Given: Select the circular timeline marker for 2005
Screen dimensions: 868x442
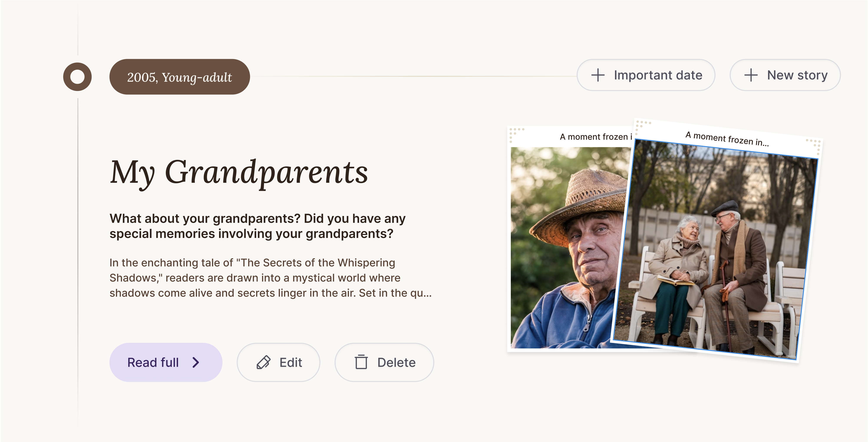Looking at the screenshot, I should (x=78, y=77).
